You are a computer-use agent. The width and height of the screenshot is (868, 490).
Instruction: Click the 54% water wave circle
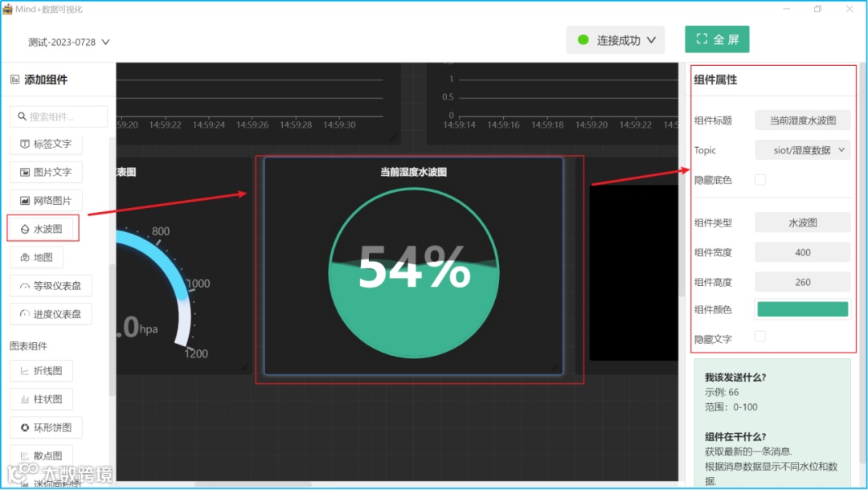(x=414, y=272)
